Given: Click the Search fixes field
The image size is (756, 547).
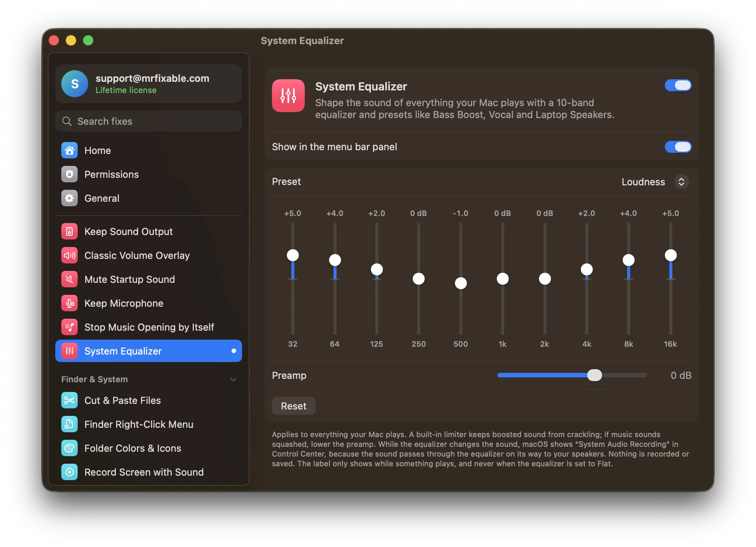Looking at the screenshot, I should click(x=149, y=121).
